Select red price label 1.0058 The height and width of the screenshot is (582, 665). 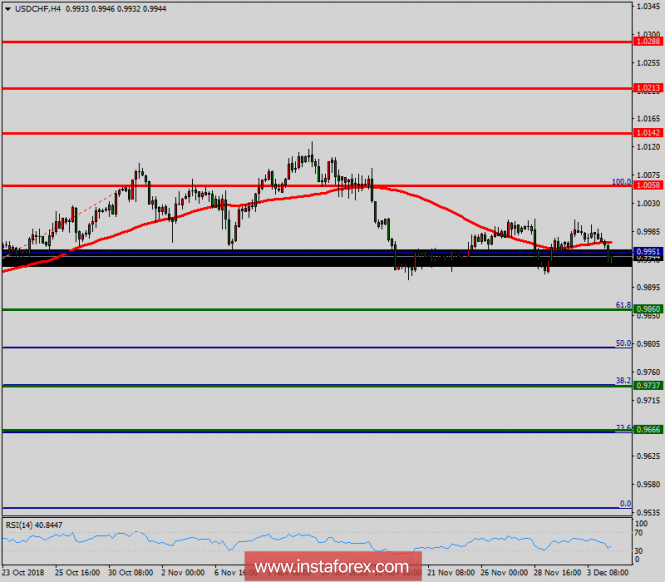[x=648, y=185]
